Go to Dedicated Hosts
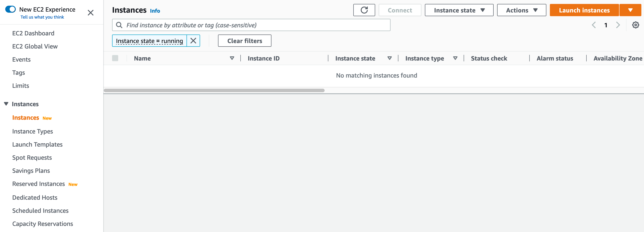 [x=35, y=197]
